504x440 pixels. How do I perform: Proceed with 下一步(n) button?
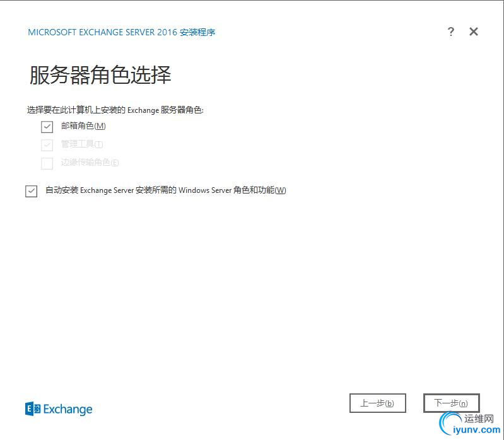click(x=451, y=403)
